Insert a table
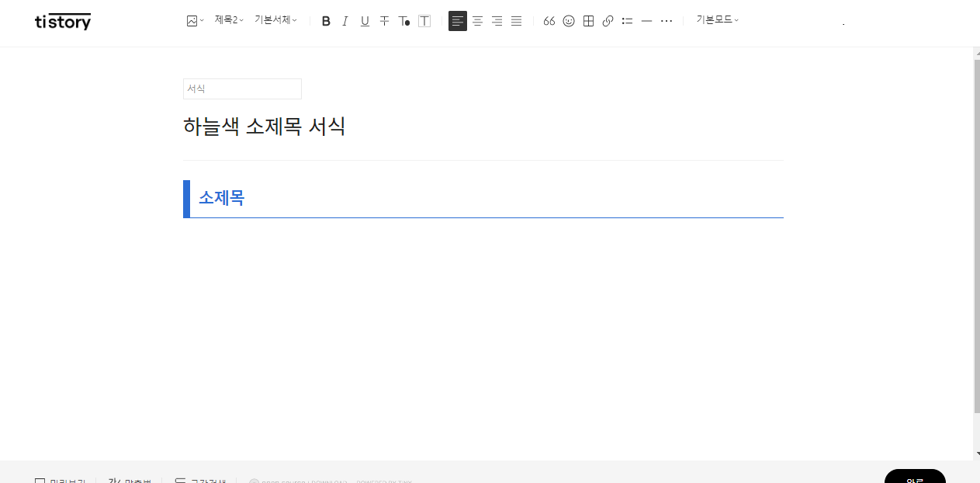980x483 pixels. click(x=588, y=21)
